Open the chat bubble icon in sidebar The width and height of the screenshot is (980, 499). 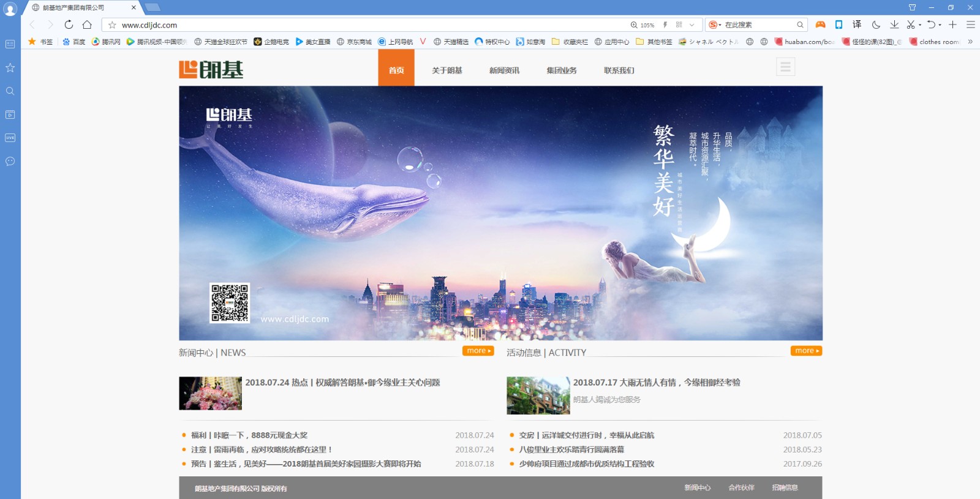tap(10, 162)
